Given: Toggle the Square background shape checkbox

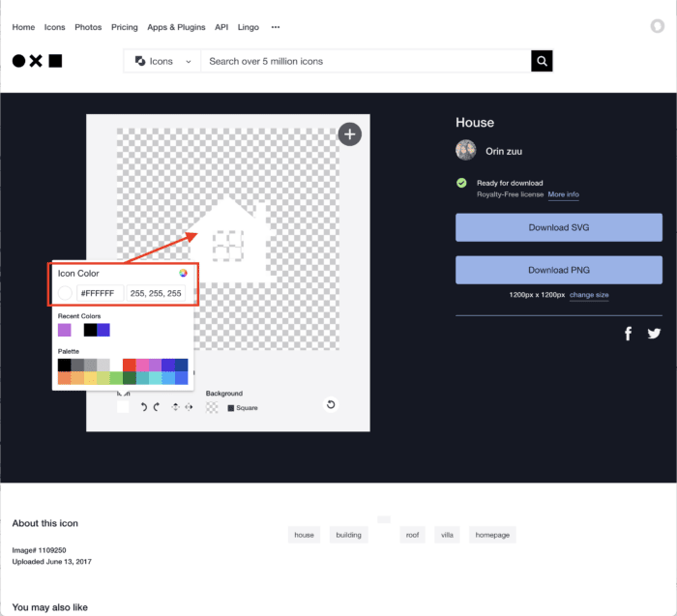Looking at the screenshot, I should pos(231,408).
